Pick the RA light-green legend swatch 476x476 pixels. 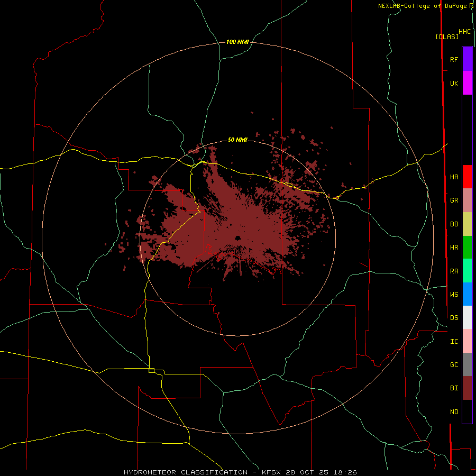tap(467, 271)
